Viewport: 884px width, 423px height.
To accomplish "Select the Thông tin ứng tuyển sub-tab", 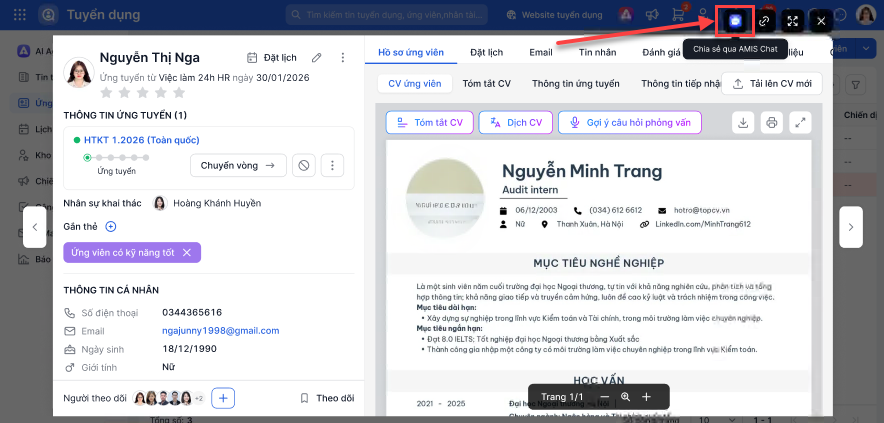I will (x=576, y=83).
